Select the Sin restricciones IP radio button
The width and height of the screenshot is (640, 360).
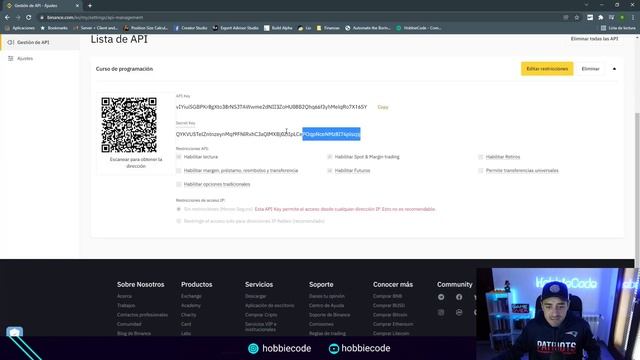click(x=179, y=209)
